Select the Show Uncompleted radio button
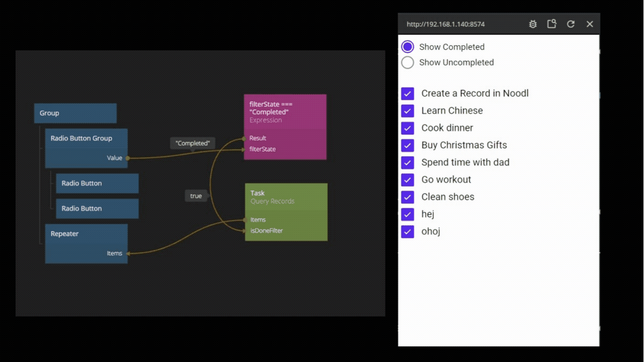Viewport: 644px width, 362px height. [x=408, y=62]
